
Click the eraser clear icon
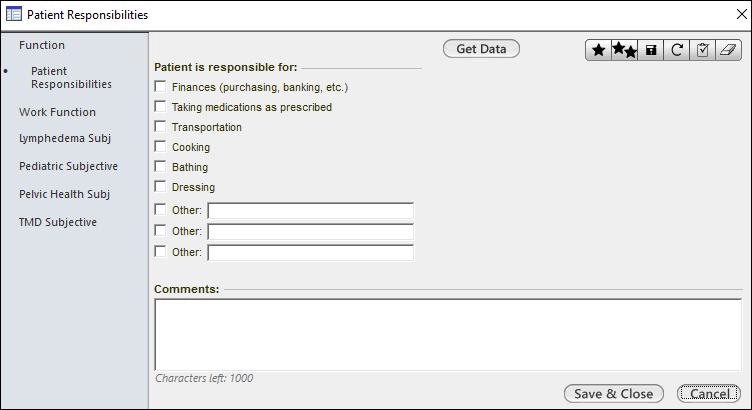[728, 50]
